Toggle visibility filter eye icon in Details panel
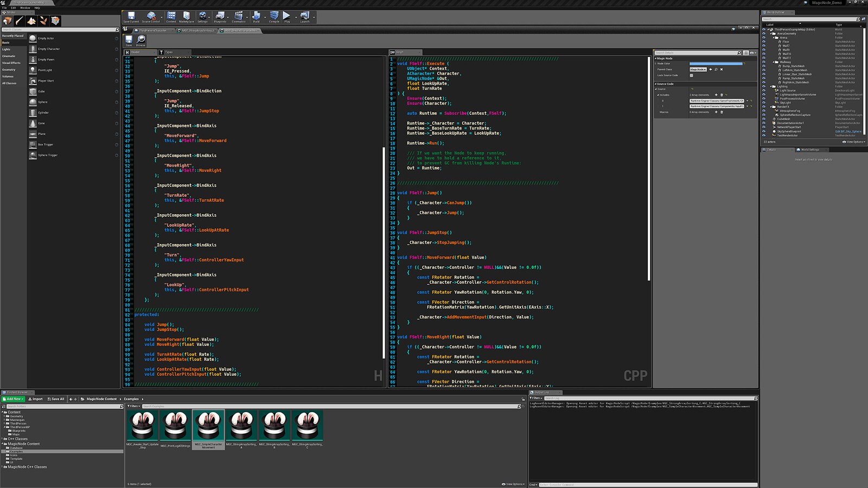The width and height of the screenshot is (868, 488). coord(752,53)
